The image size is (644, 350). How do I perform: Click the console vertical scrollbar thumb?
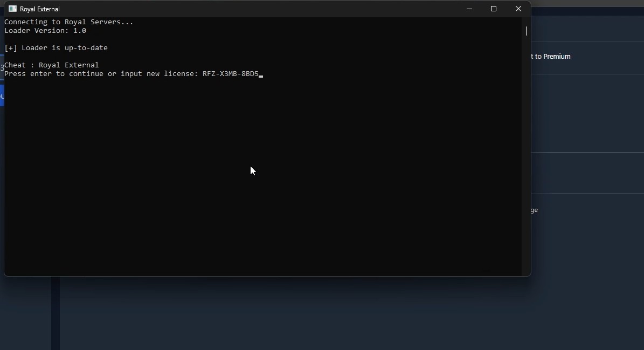[x=526, y=31]
